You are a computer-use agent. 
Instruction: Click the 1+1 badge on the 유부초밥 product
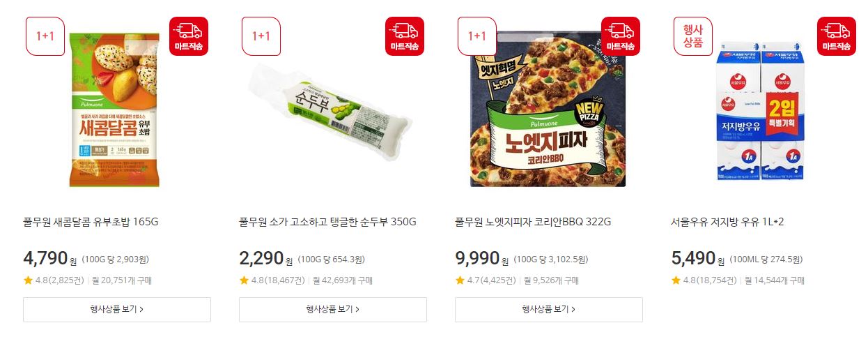45,36
